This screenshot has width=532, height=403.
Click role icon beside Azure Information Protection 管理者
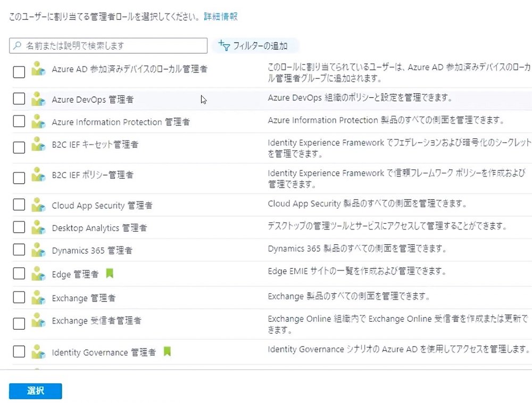point(38,121)
